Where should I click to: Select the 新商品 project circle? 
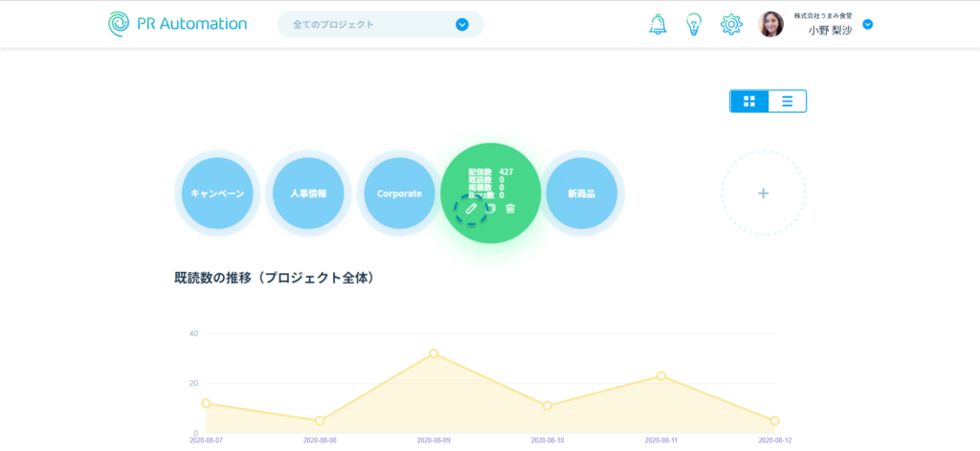click(x=581, y=193)
